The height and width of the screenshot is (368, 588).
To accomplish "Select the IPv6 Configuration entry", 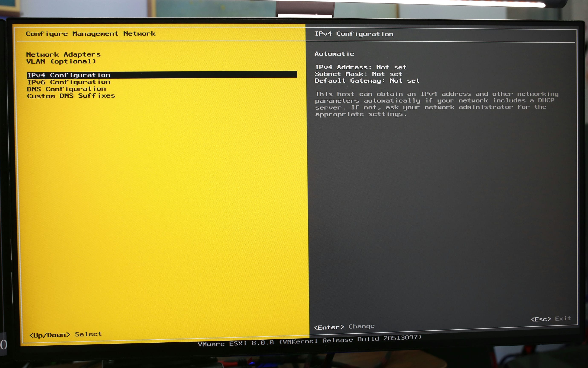I will (x=69, y=82).
